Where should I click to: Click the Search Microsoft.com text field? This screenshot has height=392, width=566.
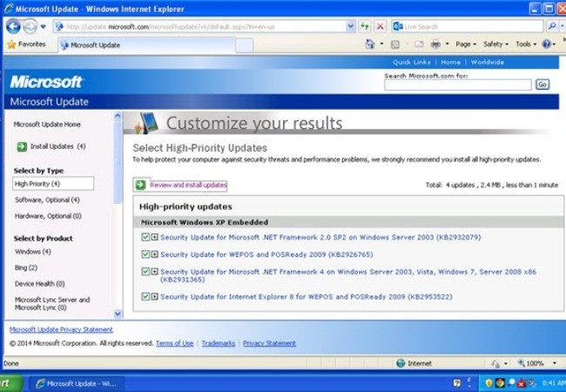tap(458, 84)
